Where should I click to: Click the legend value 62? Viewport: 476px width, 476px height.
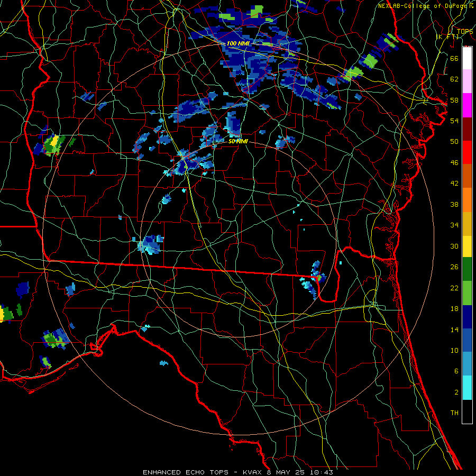454,79
